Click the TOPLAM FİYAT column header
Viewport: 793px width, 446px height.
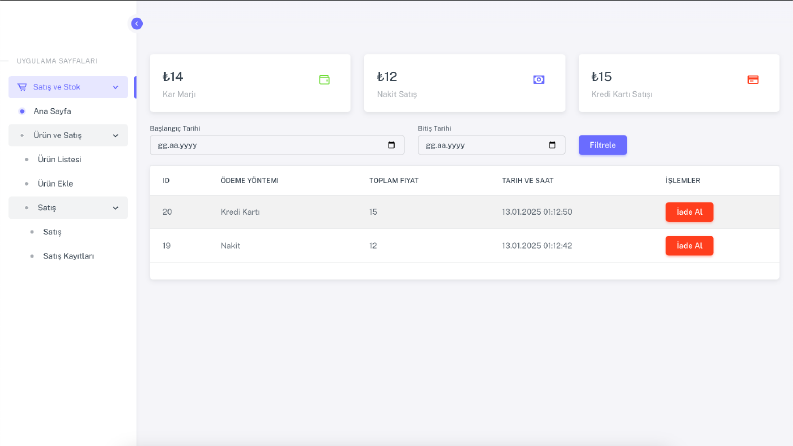394,181
